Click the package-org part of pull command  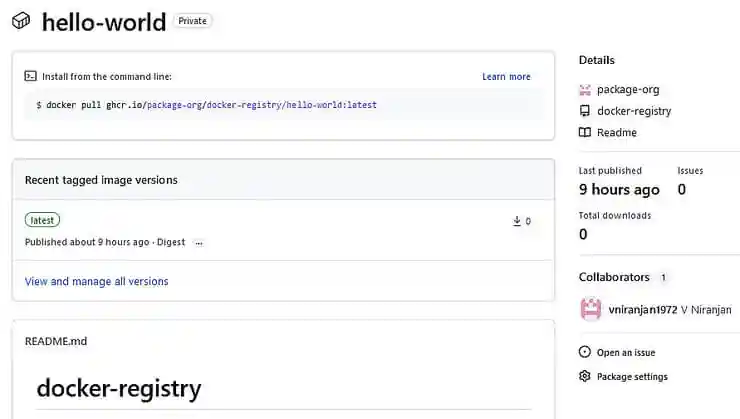pyautogui.click(x=174, y=105)
